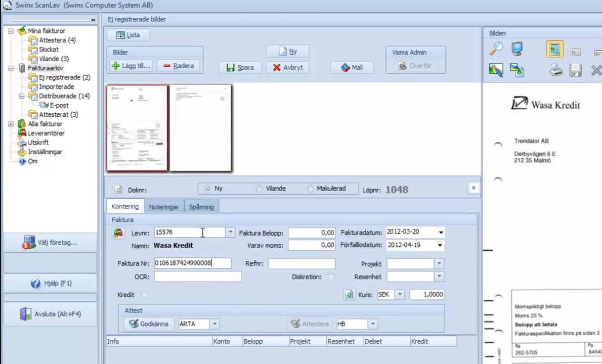602x364 pixels.
Task: Open the HB attester dropdown
Action: [x=373, y=324]
